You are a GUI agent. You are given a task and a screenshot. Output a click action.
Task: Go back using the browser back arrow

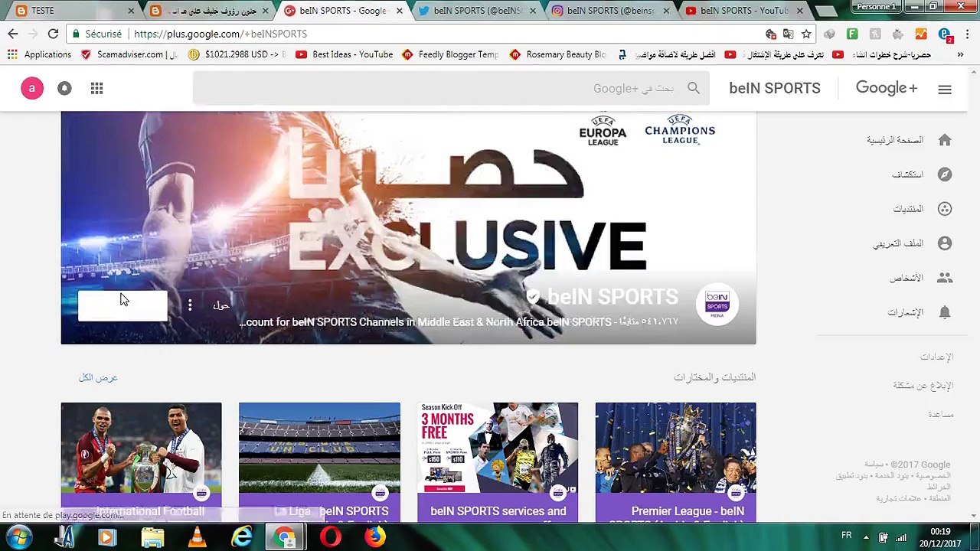(13, 34)
